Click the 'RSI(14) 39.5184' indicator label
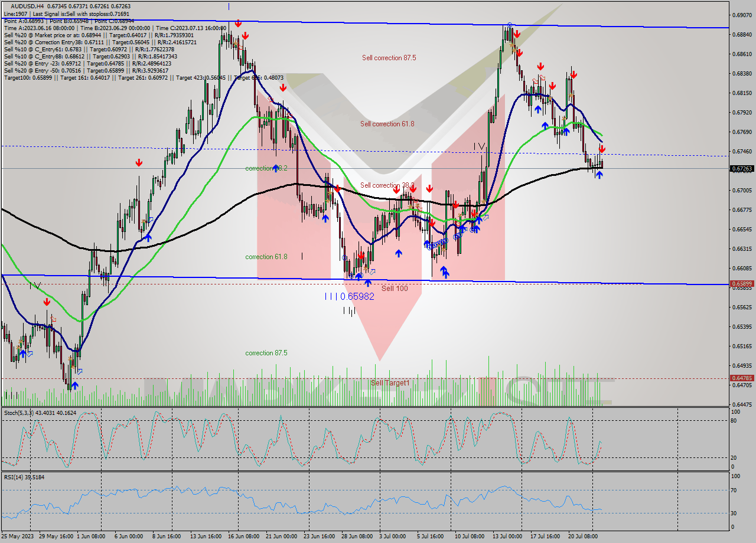 [x=24, y=477]
